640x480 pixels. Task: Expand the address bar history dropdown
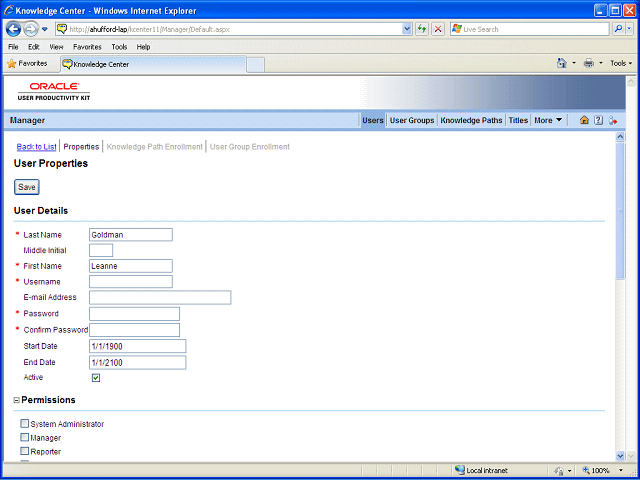pyautogui.click(x=407, y=29)
